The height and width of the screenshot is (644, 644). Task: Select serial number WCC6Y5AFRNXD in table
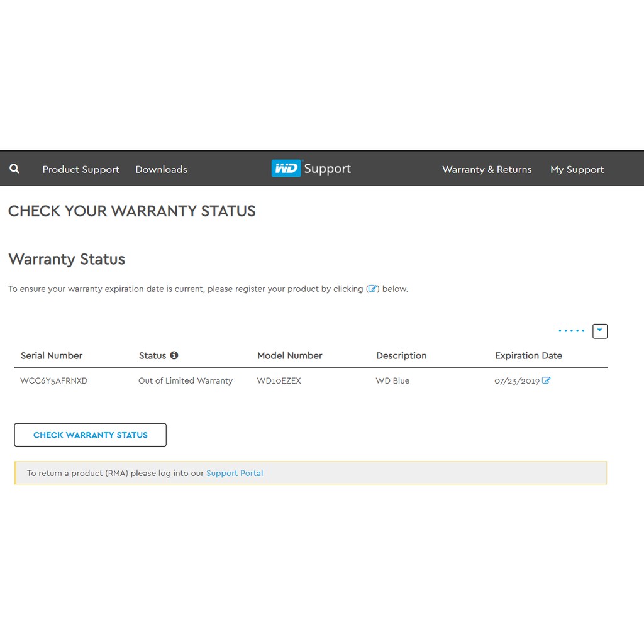tap(54, 380)
